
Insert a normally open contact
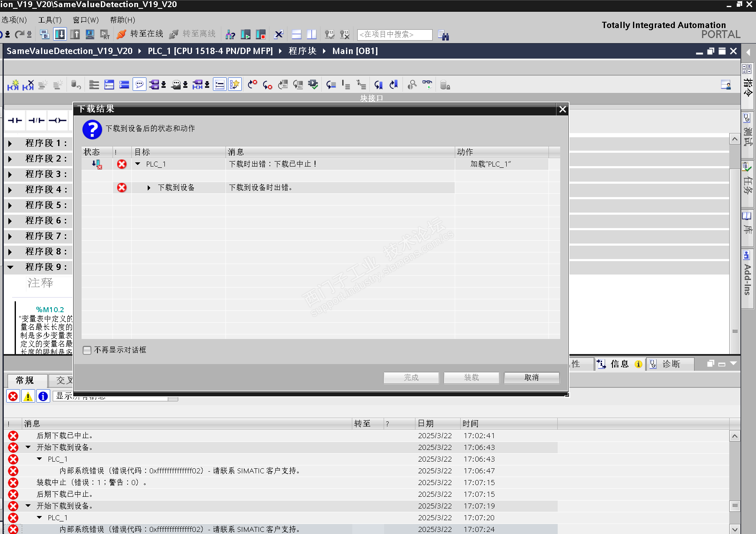point(15,121)
